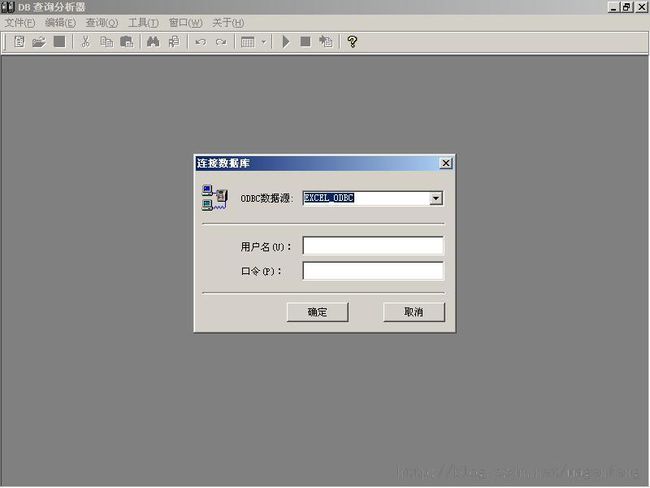Image resolution: width=650 pixels, height=488 pixels.
Task: Open the 关于(H) menu
Action: [x=228, y=23]
